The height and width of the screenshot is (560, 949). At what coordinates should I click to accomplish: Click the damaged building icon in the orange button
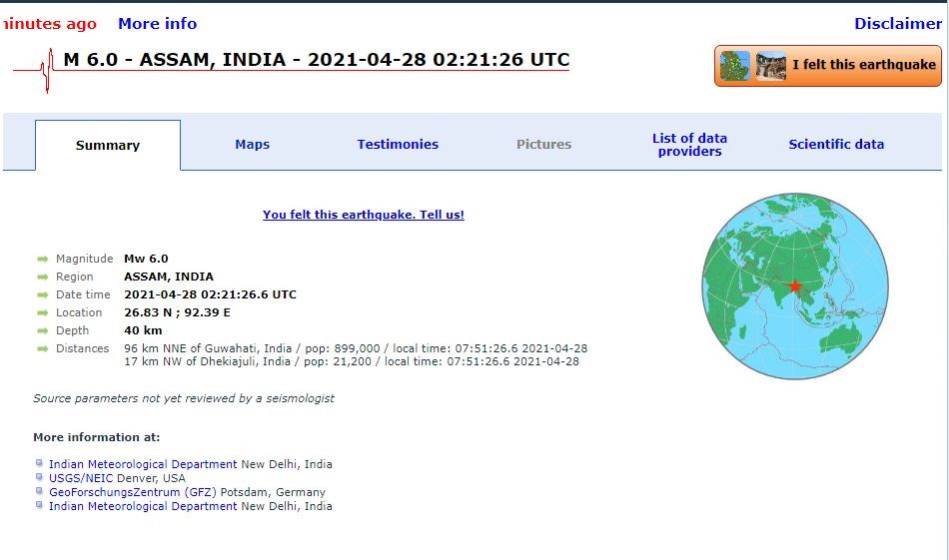pyautogui.click(x=770, y=66)
